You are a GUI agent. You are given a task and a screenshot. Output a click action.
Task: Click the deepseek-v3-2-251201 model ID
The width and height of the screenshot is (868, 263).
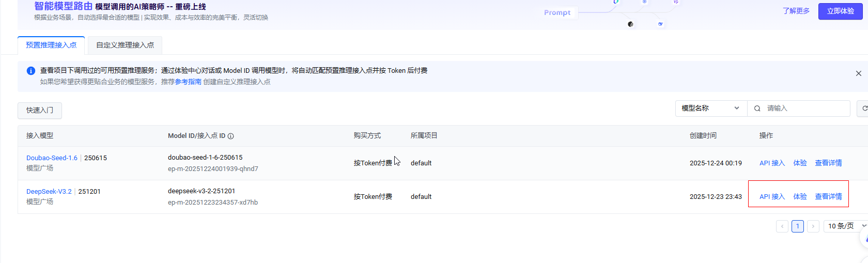tap(202, 191)
